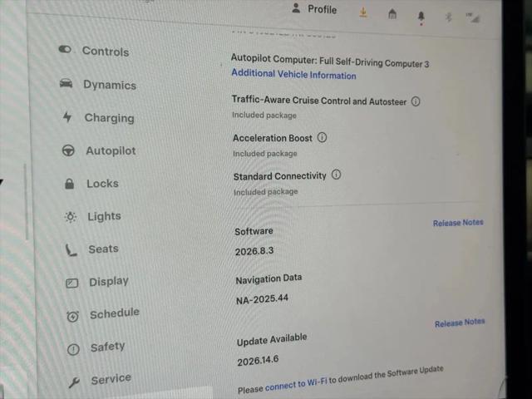
Task: Show info for Traffic-Aware Cruise Control
Action: pos(416,101)
